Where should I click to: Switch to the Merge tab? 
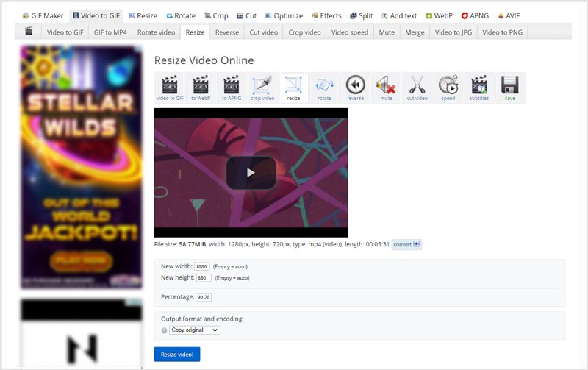415,32
